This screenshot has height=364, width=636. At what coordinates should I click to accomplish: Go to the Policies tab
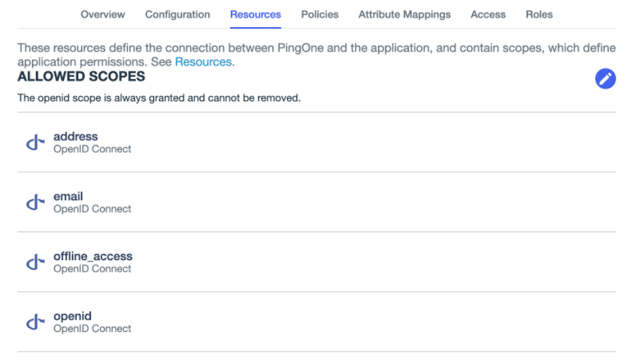point(319,14)
